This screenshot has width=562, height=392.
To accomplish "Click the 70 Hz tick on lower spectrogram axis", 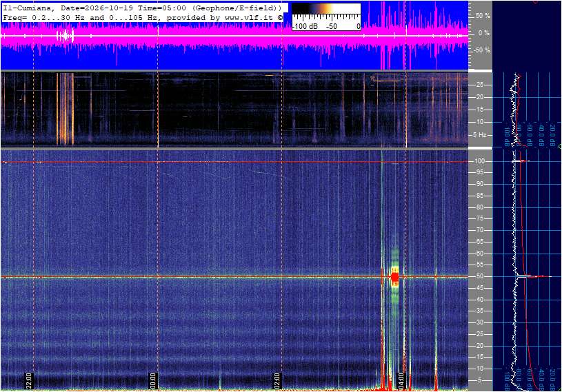I will [479, 230].
